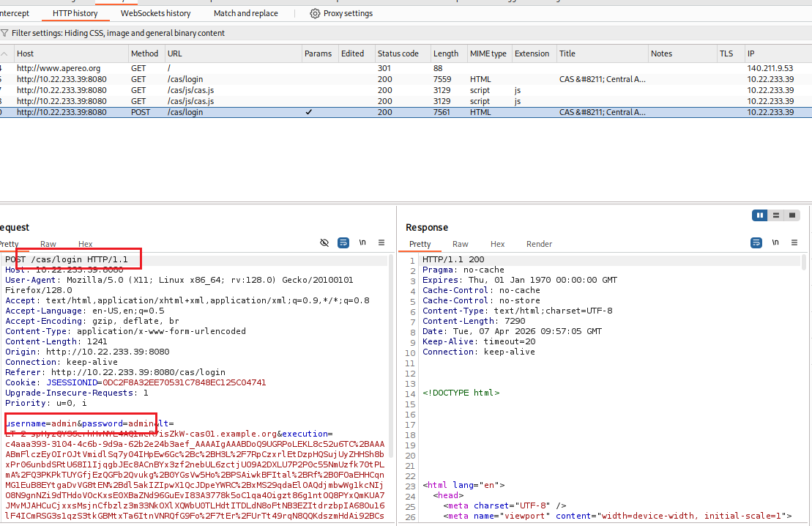Click JSESSIONID cookie value in request
Viewport: 812px width, 526px height.
point(185,382)
